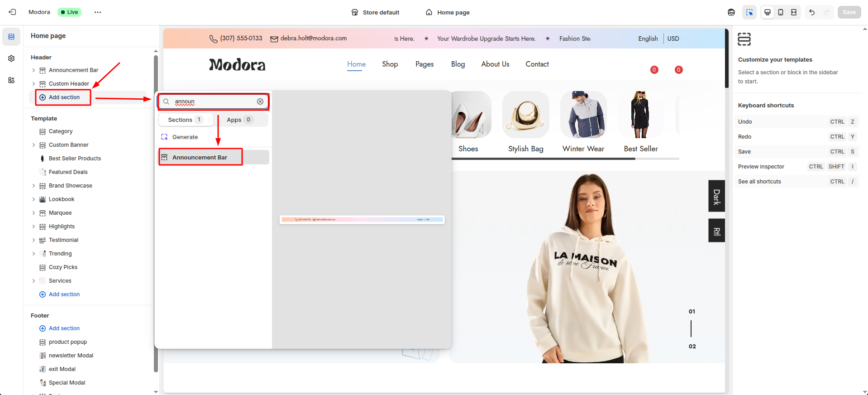Click the section search input field

point(213,101)
